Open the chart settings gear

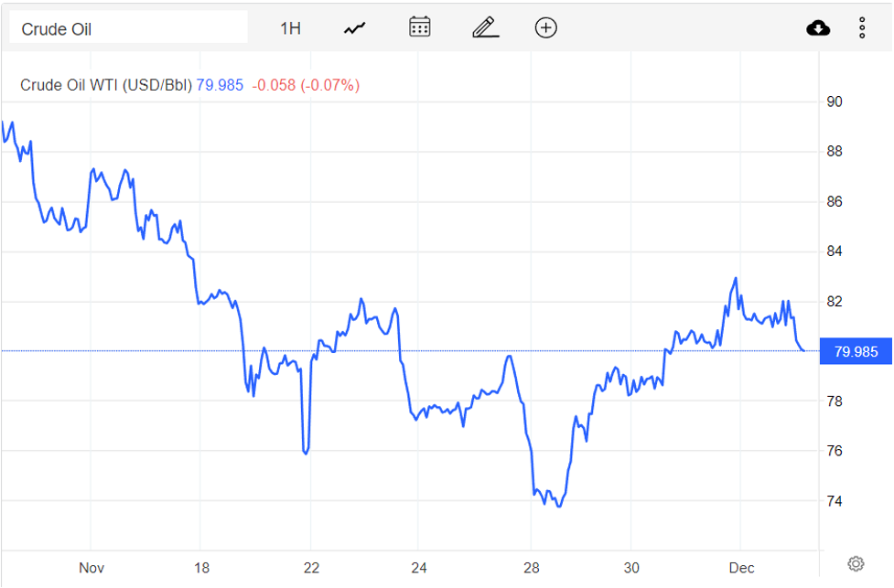pos(855,564)
